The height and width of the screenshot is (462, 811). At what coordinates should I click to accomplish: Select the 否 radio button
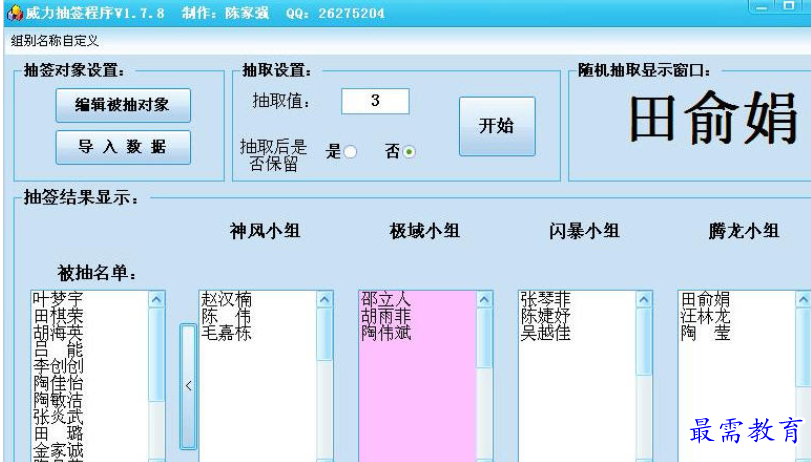[x=409, y=152]
